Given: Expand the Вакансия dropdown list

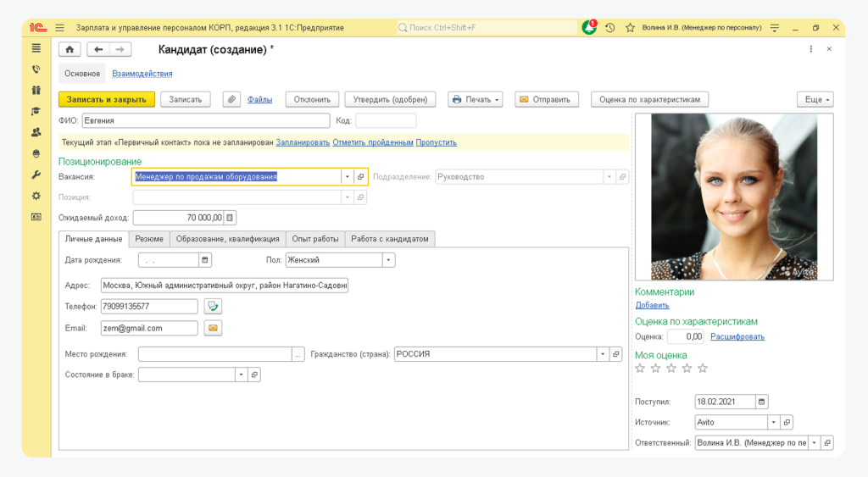Looking at the screenshot, I should 347,177.
